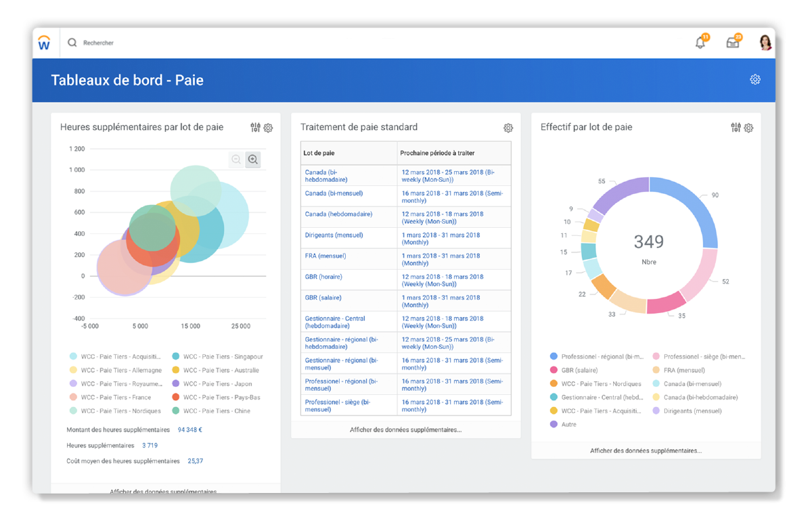Click the Workday logo in the top bar

click(x=45, y=43)
